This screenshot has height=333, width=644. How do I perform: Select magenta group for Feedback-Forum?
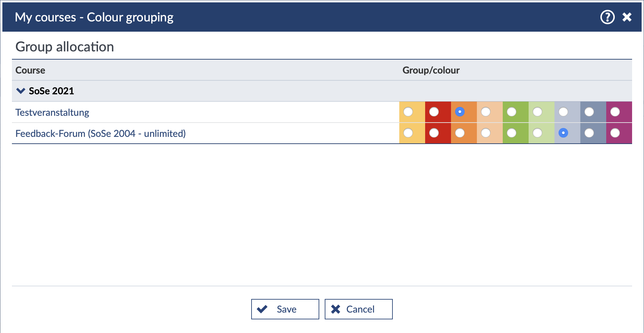pos(615,133)
